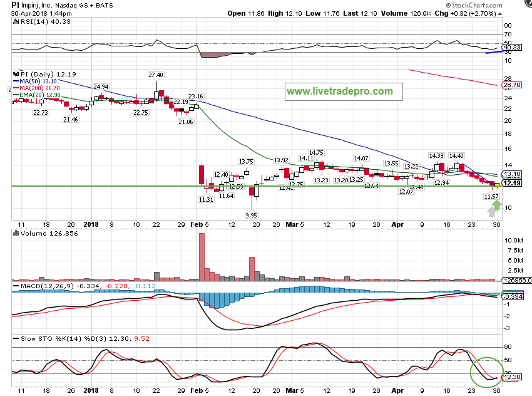Click the 12.19 current price tag

pos(512,183)
